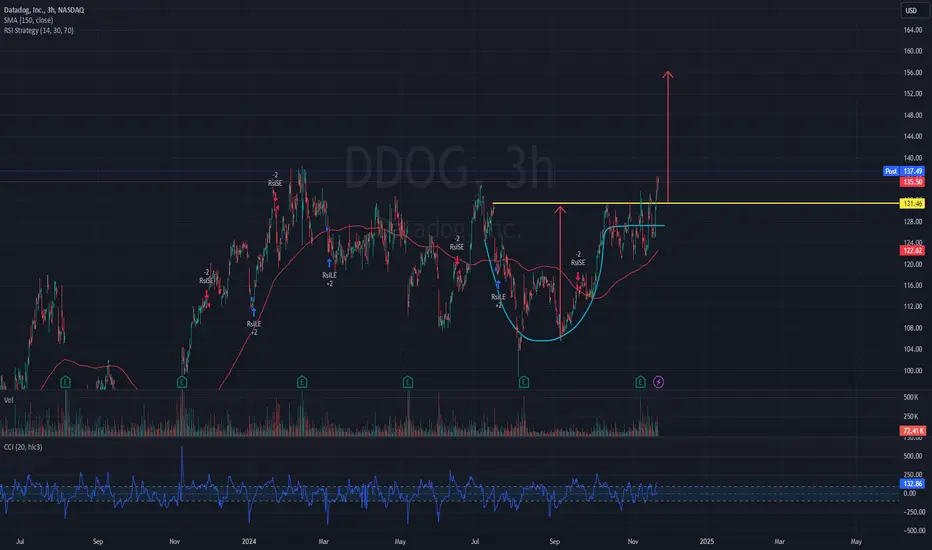Click the 72.41K volume value label

click(912, 430)
